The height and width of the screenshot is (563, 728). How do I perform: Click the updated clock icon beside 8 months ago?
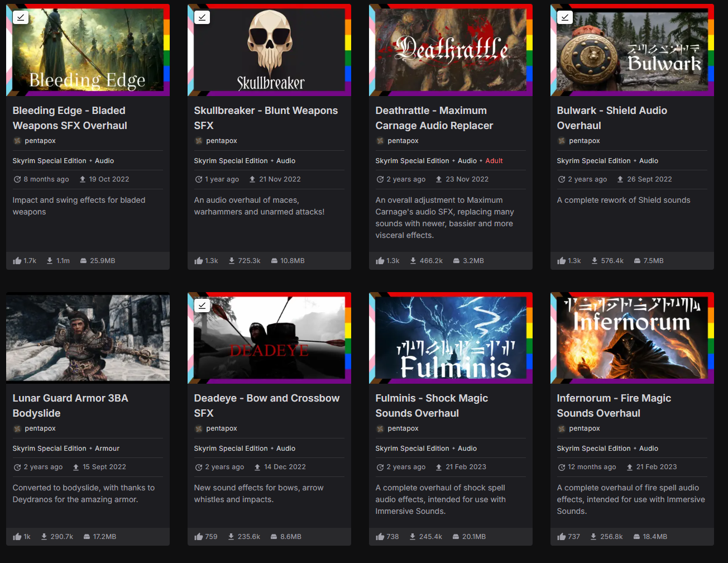coord(17,179)
